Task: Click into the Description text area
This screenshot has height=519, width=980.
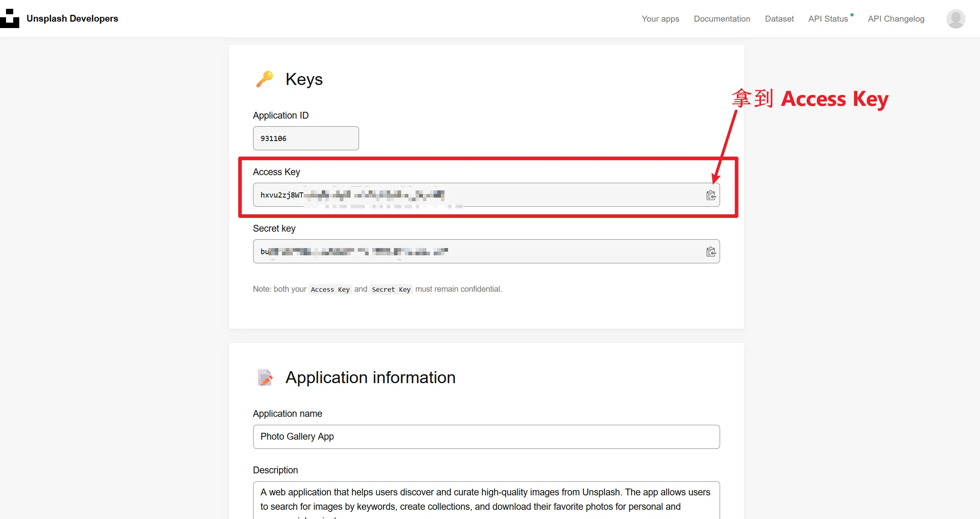Action: coord(486,501)
